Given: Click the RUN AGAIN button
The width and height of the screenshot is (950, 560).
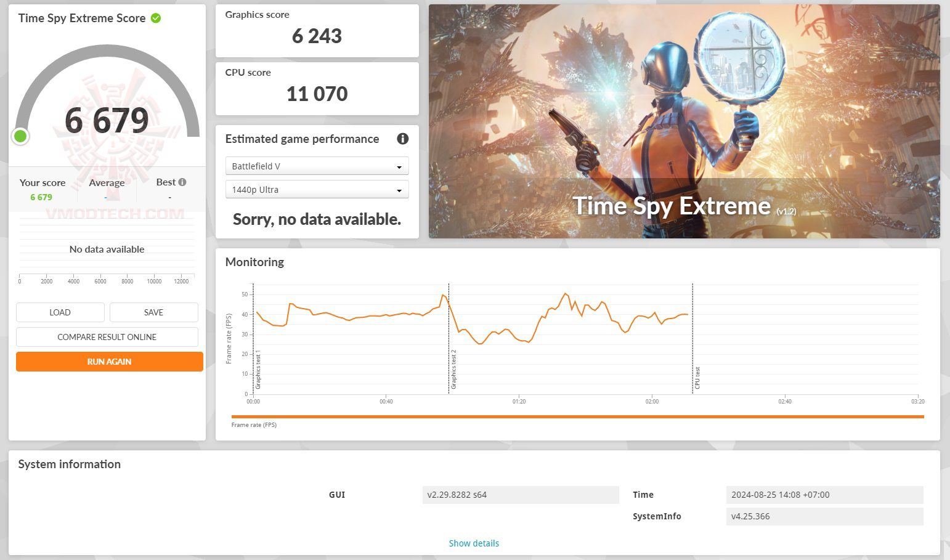Looking at the screenshot, I should coord(109,362).
